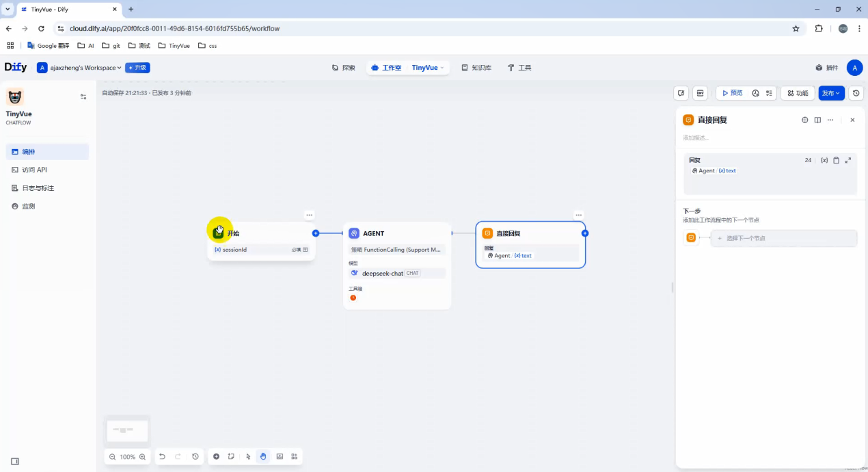Expand the 回复 editor to fullscreen
868x472 pixels.
848,160
